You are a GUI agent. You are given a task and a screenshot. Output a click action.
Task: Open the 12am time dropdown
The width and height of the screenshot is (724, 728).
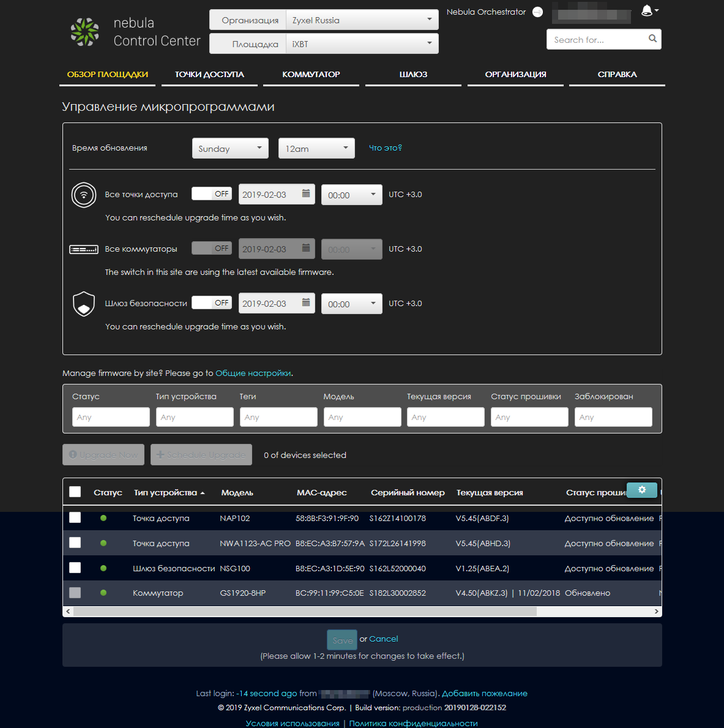(x=316, y=149)
